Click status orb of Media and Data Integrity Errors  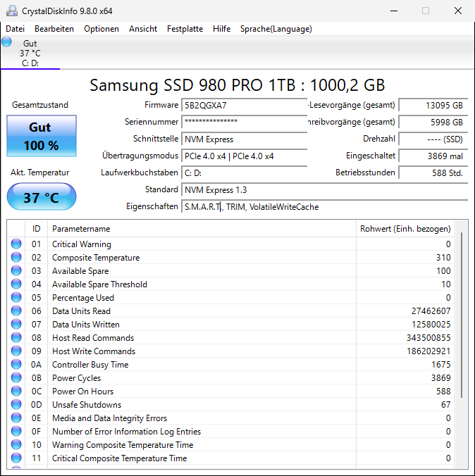pos(16,418)
